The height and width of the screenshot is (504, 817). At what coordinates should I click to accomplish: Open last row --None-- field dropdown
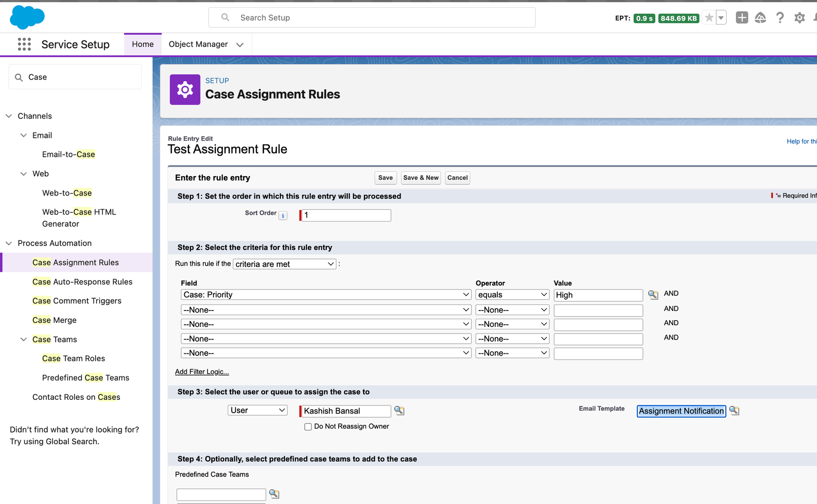coord(326,353)
